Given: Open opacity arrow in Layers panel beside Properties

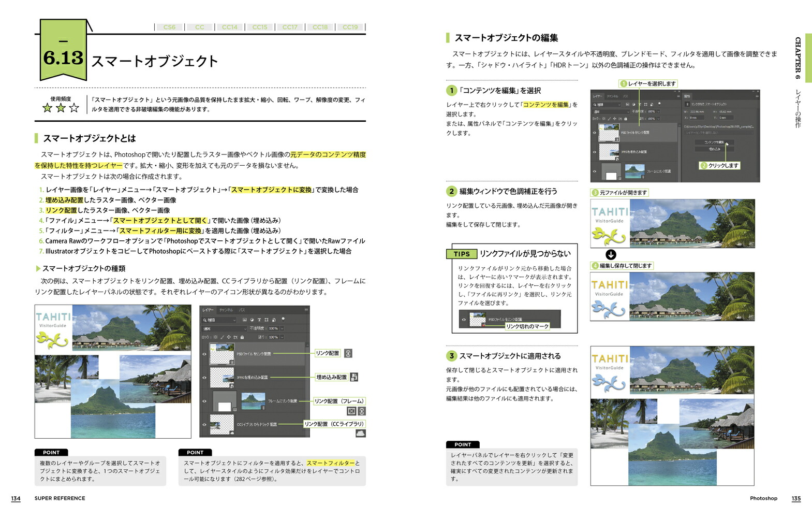Looking at the screenshot, I should pyautogui.click(x=658, y=111).
